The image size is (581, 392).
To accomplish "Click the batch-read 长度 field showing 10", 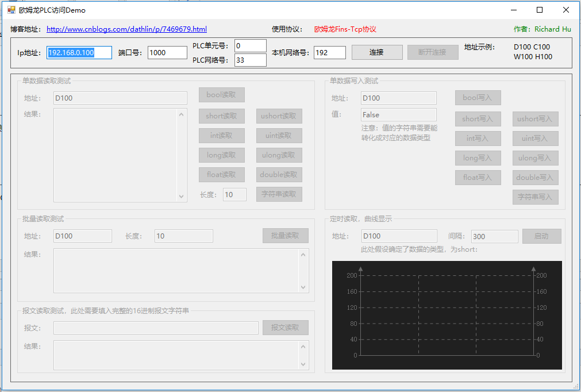I will click(184, 236).
